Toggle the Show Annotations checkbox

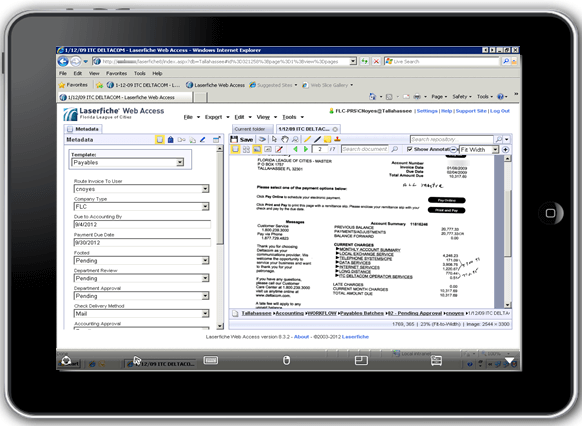409,149
